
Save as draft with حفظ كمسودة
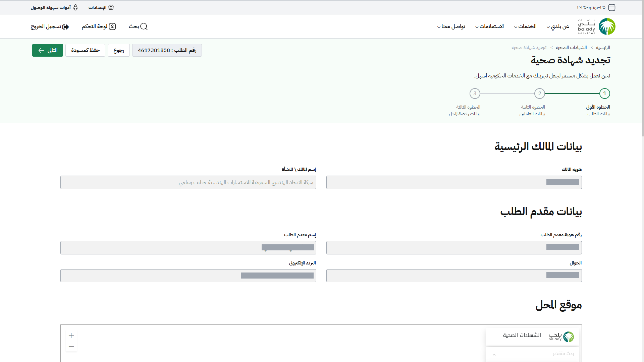[x=85, y=50]
